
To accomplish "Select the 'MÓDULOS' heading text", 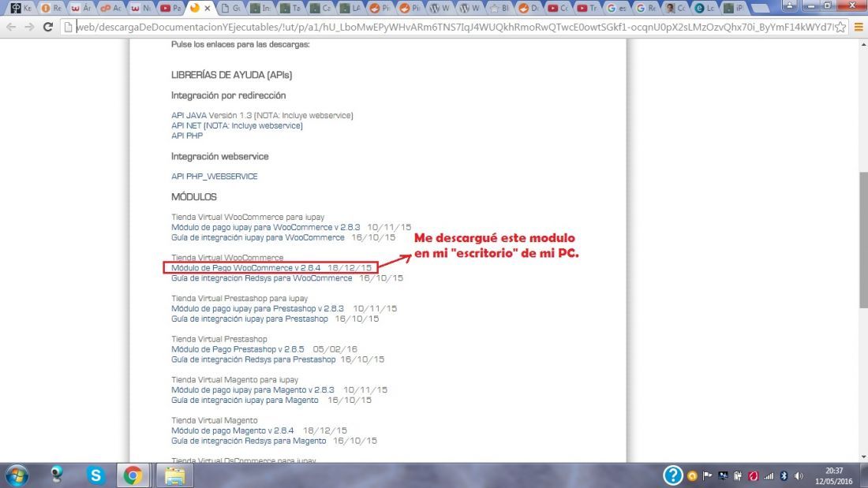I will (194, 197).
